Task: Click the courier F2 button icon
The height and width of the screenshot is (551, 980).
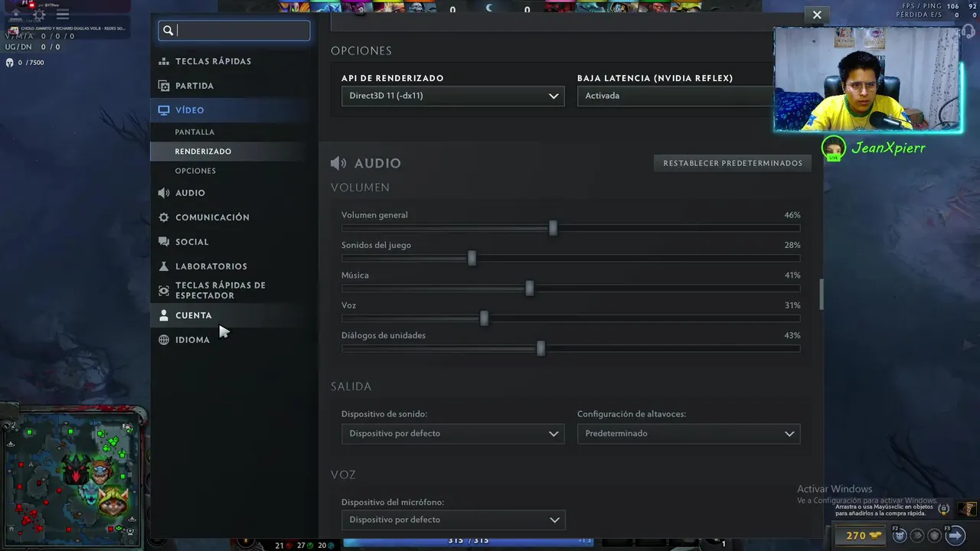Action: click(900, 535)
